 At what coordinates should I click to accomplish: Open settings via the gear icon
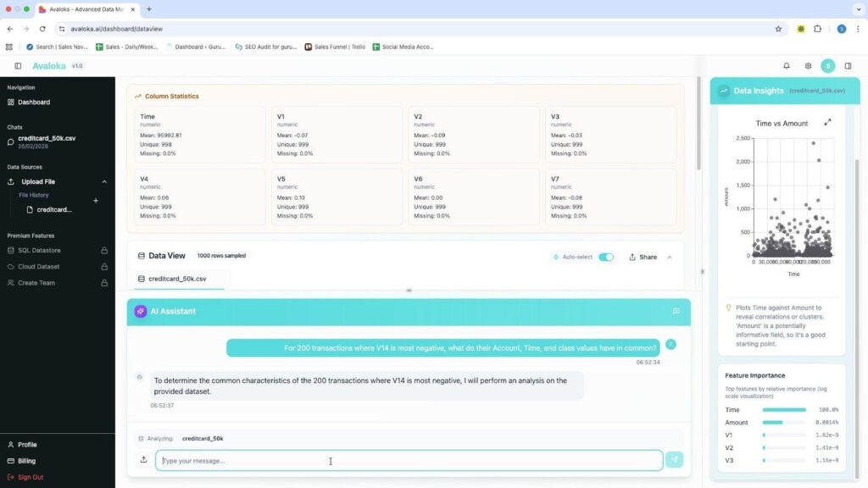(808, 66)
